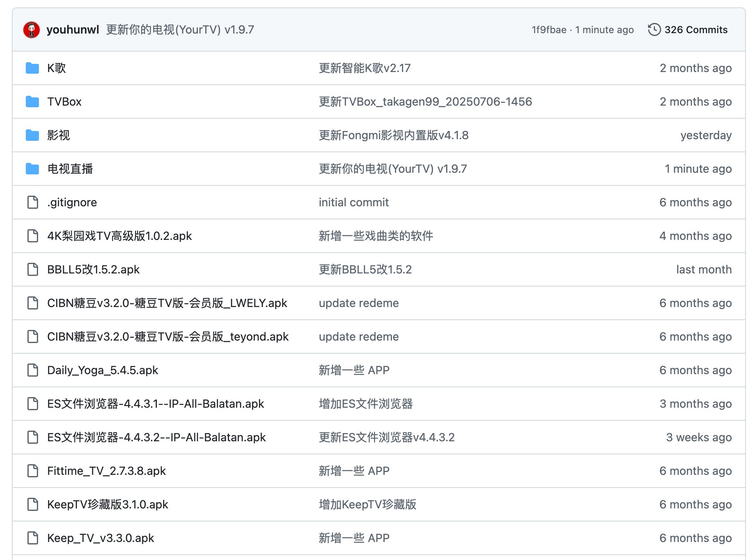Click the 影视 folder icon

[32, 135]
